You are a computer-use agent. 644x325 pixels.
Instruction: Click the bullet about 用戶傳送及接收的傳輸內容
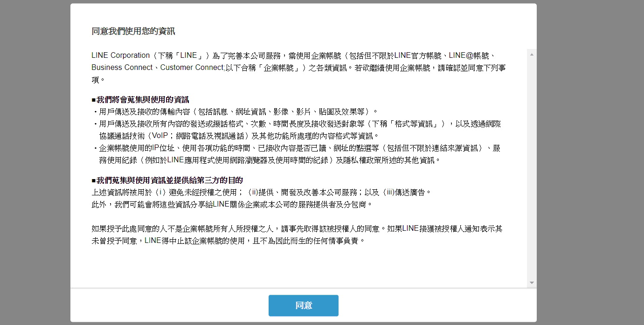coord(235,111)
